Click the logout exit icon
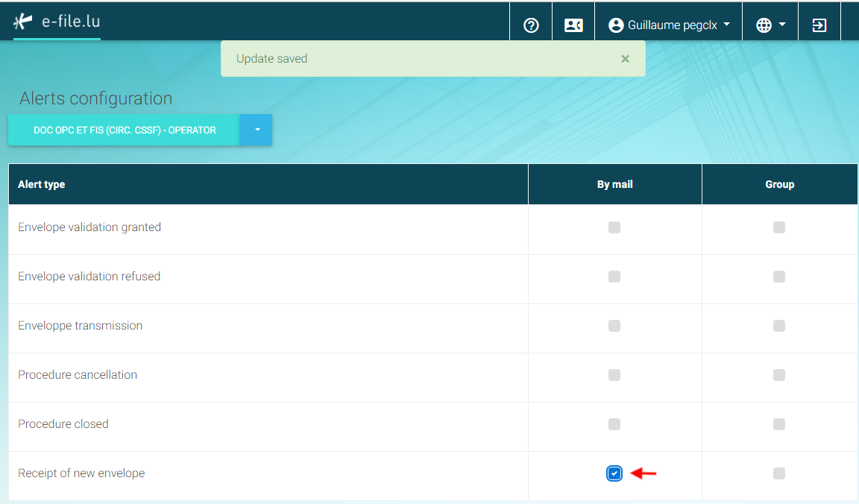The image size is (859, 504). pos(819,25)
